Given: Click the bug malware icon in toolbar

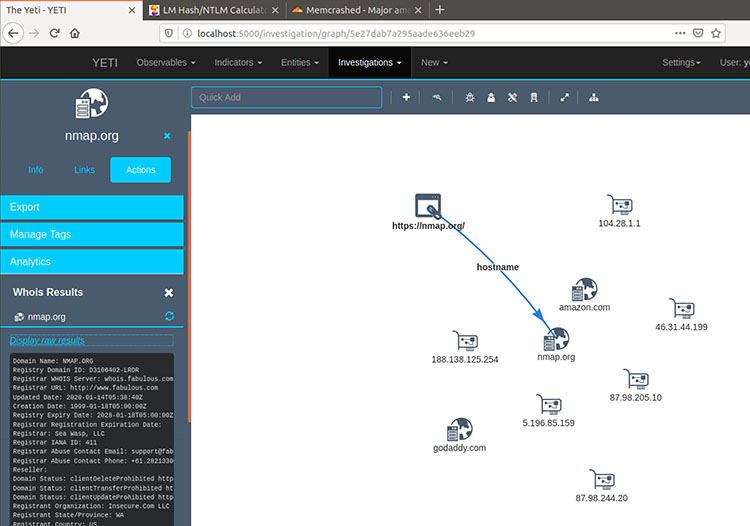Looking at the screenshot, I should tap(470, 98).
